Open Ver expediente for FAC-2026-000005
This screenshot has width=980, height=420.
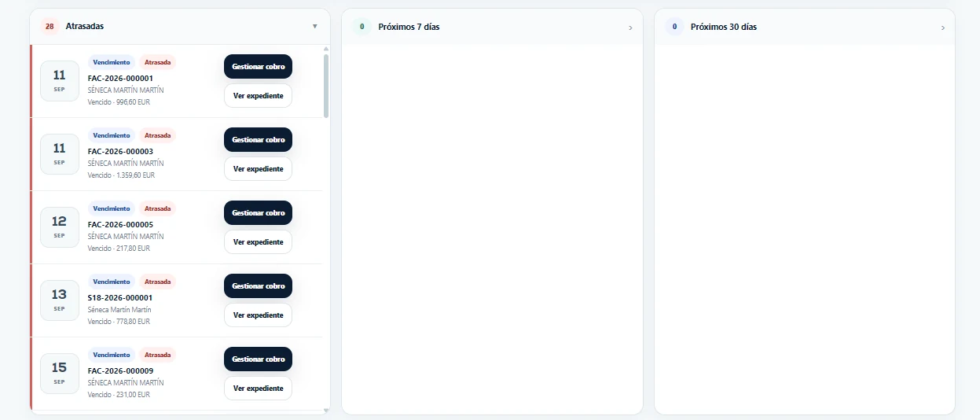[258, 242]
